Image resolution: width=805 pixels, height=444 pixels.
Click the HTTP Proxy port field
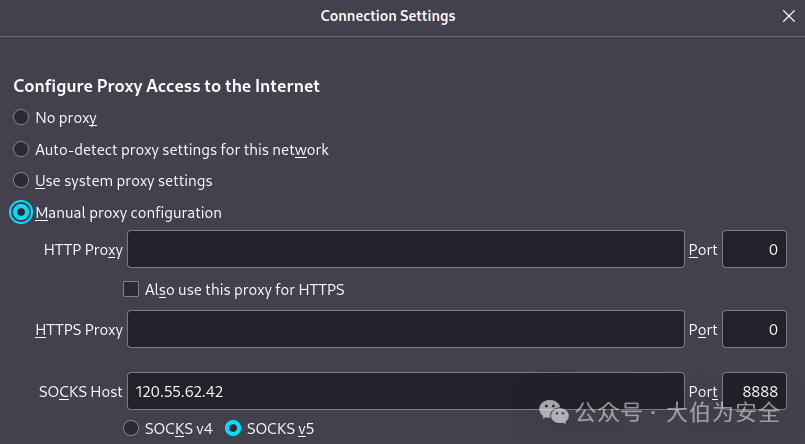[754, 249]
